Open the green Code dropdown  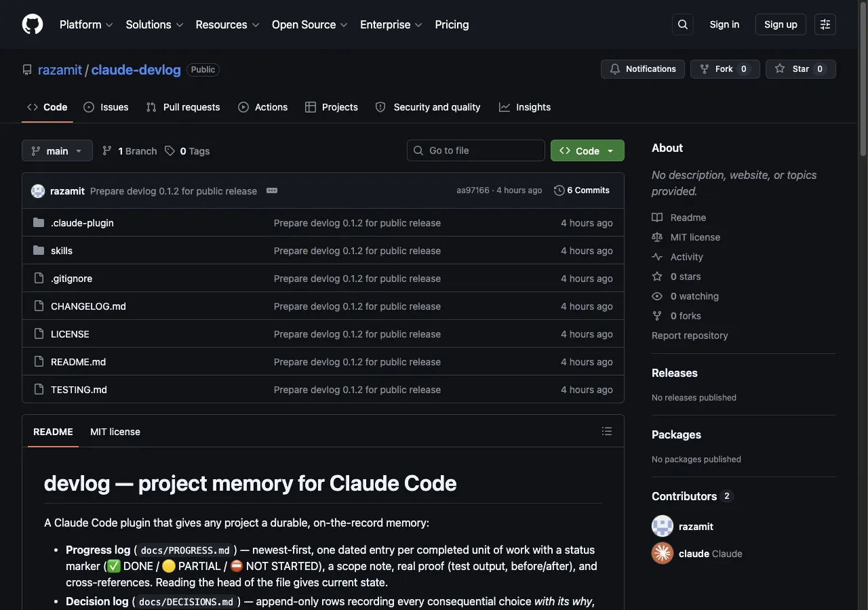click(587, 150)
